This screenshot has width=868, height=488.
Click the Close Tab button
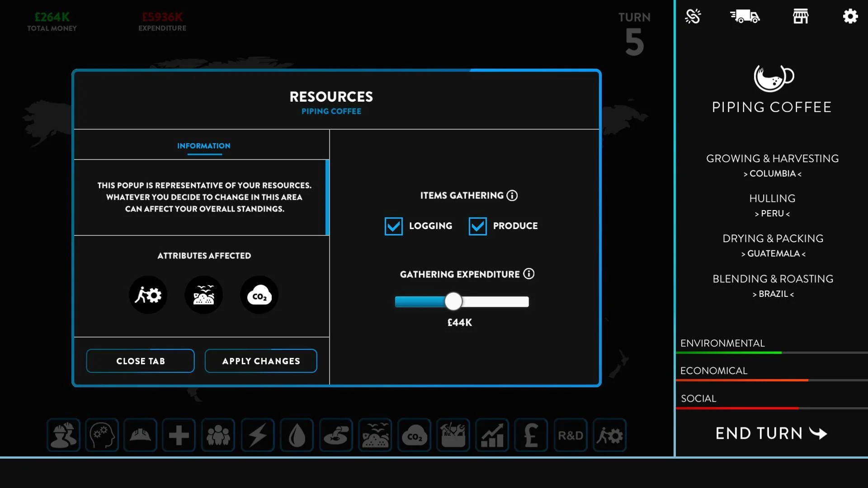pyautogui.click(x=141, y=361)
